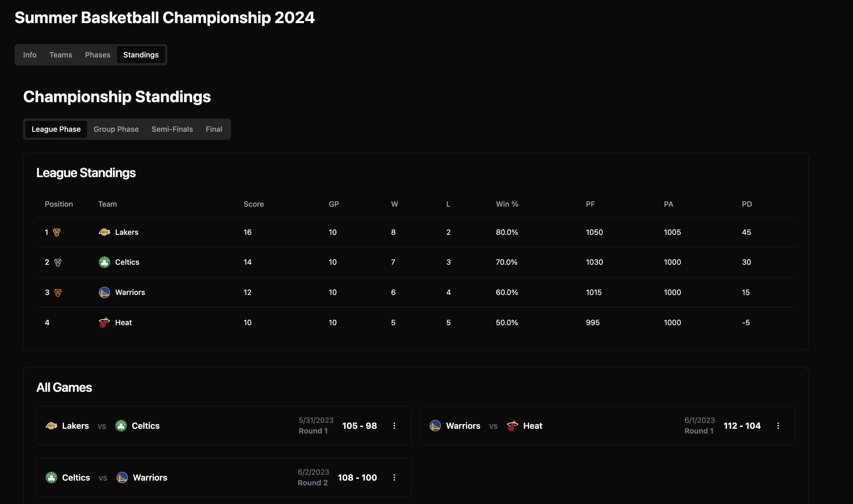Viewport: 853px width, 504px height.
Task: View the Final phase standings
Action: (x=214, y=129)
